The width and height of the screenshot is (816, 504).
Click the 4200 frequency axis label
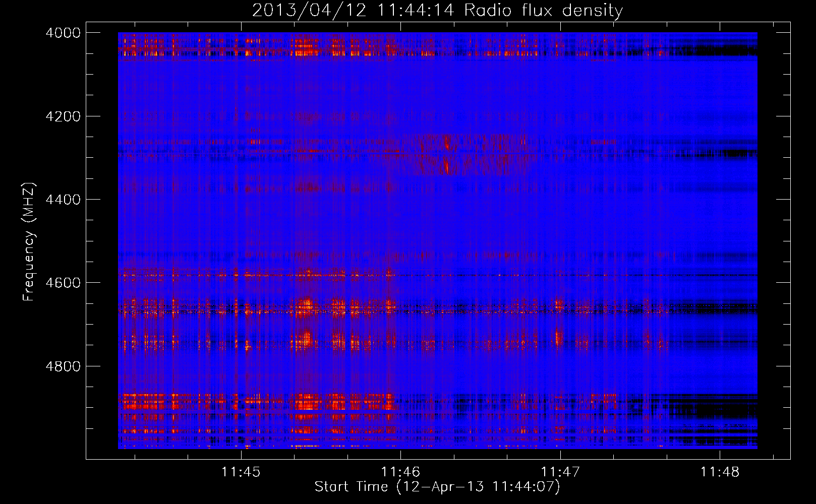tap(63, 116)
